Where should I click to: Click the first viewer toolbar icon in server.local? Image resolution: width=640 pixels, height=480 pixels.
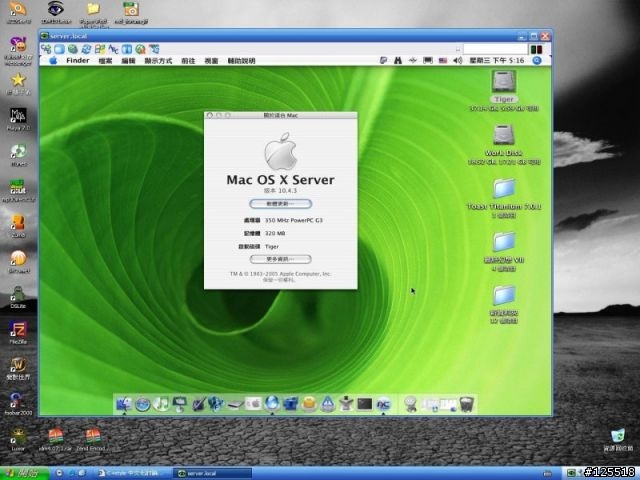46,49
